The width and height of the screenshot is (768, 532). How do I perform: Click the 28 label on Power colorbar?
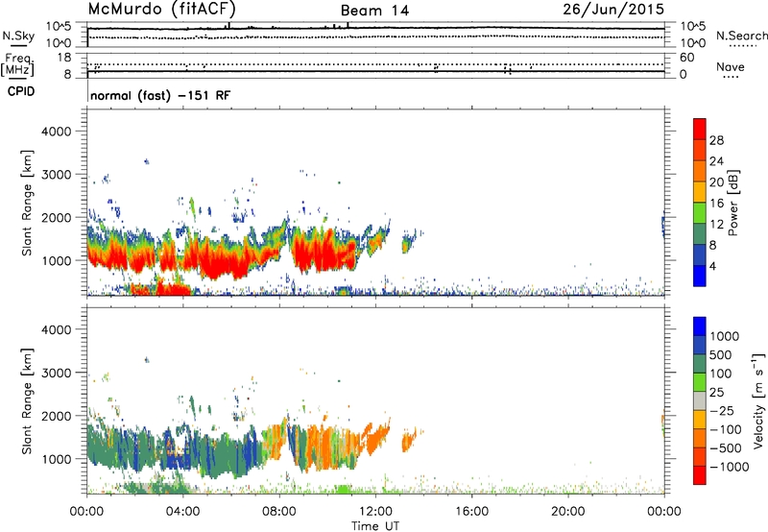pos(716,140)
